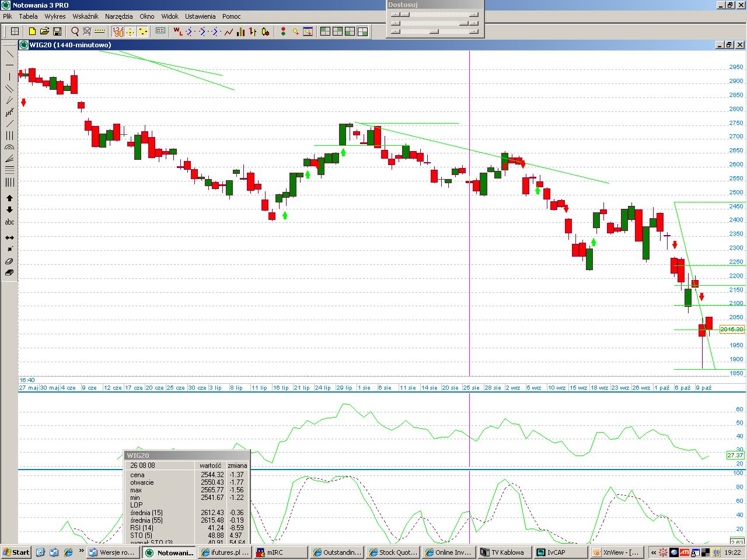The image size is (747, 560).
Task: Open the Ustawienia menu
Action: point(200,16)
